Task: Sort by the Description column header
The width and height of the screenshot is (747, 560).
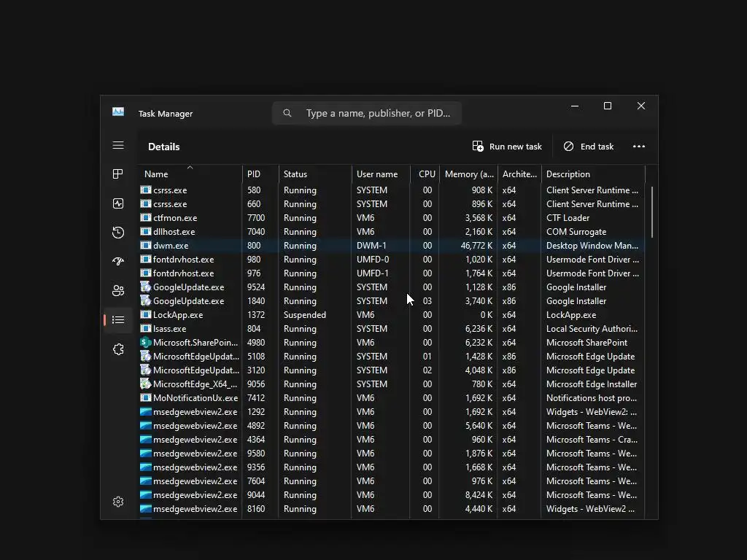Action: pyautogui.click(x=593, y=174)
